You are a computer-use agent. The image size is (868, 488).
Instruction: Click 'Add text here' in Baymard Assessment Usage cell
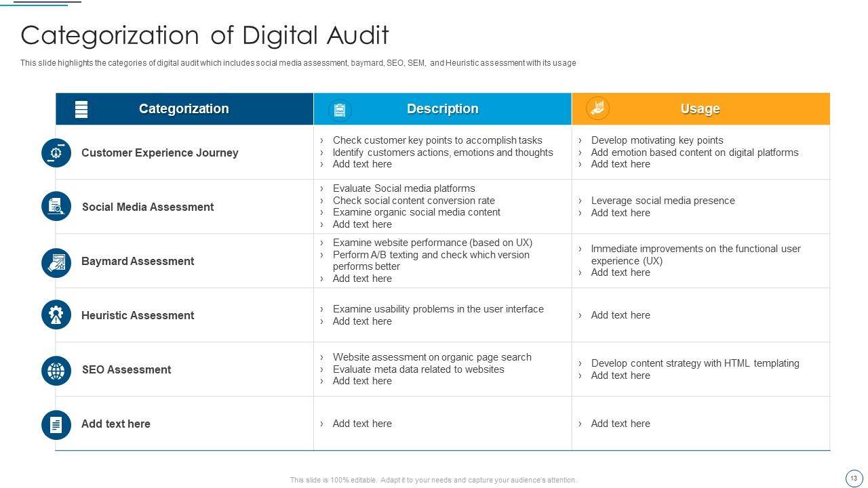click(x=620, y=272)
